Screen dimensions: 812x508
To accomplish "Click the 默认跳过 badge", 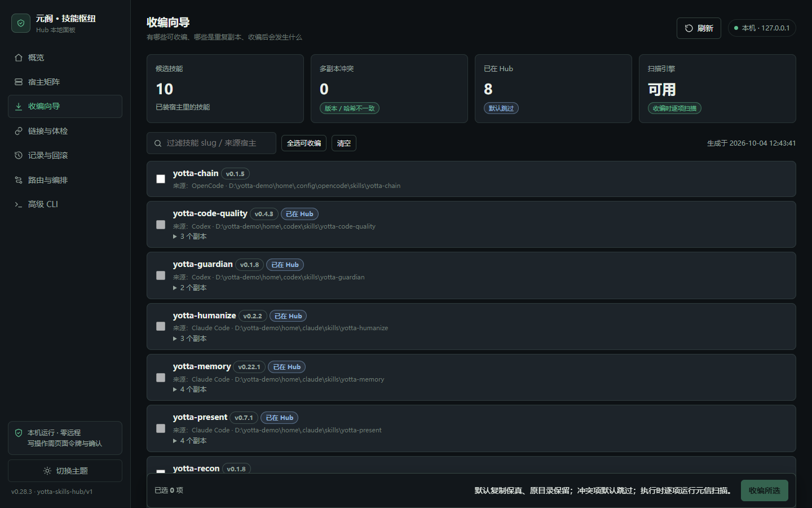I will pos(501,108).
